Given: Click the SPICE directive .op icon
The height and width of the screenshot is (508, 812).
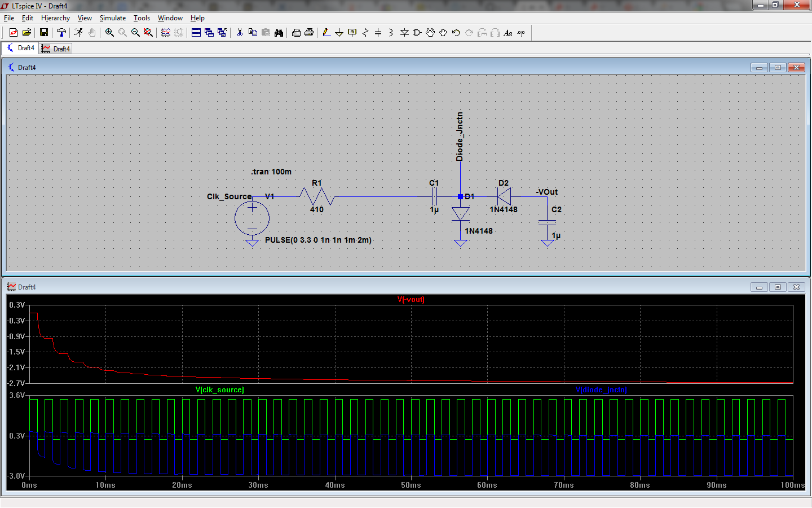Looking at the screenshot, I should [521, 33].
